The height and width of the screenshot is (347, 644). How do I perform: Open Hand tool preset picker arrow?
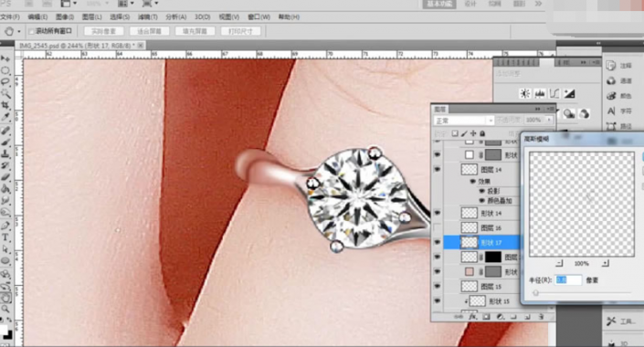(19, 31)
